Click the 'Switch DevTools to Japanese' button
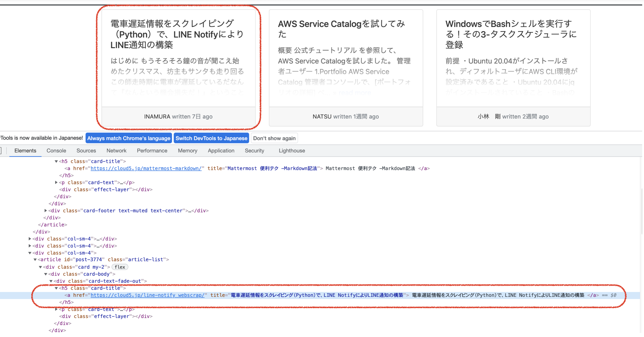This screenshot has height=337, width=644. [211, 138]
